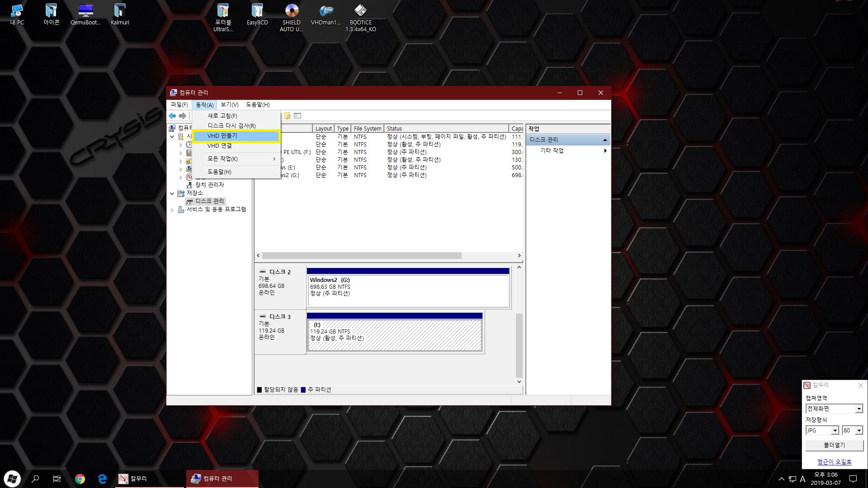Click the network tray icon

(x=792, y=479)
